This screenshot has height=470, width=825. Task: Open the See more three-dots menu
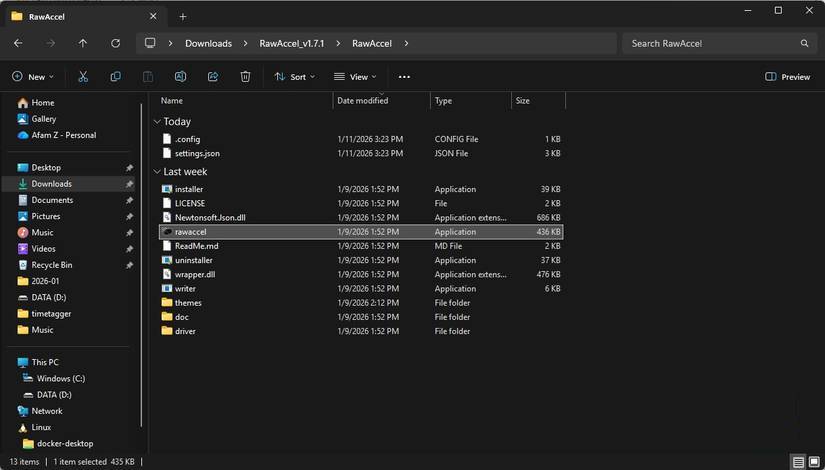[404, 77]
